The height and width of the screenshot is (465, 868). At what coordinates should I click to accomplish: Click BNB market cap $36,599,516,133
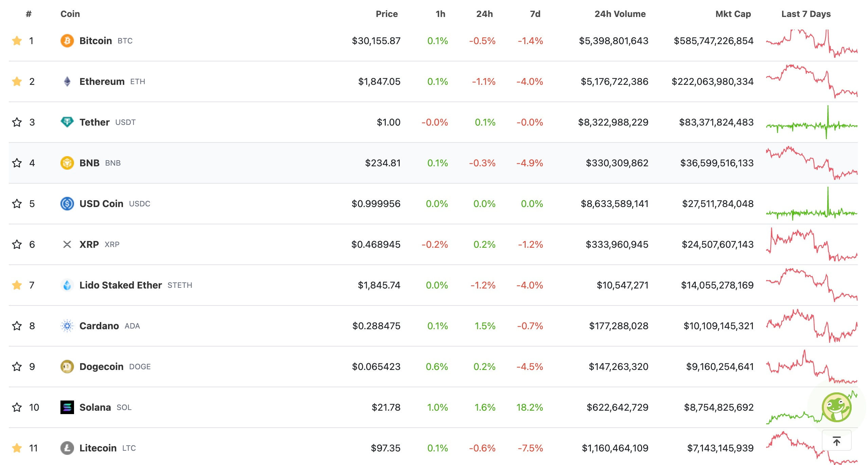click(717, 163)
